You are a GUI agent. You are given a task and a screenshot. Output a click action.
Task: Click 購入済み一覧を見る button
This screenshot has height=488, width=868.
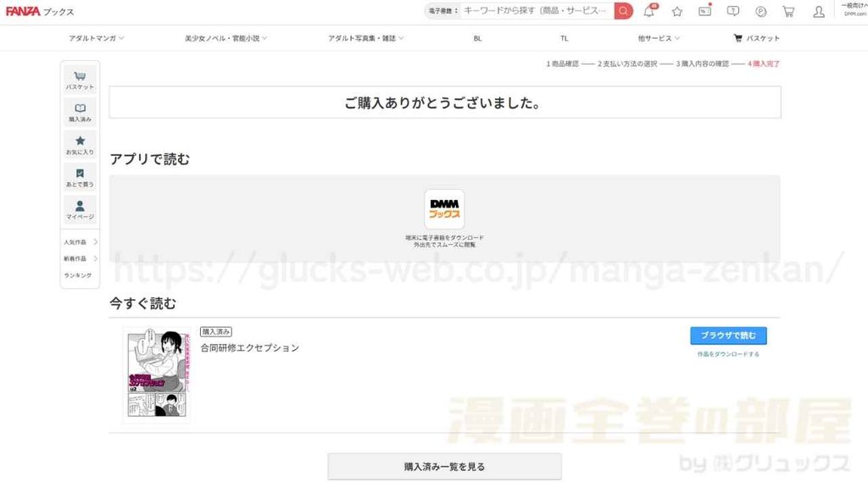pos(444,467)
